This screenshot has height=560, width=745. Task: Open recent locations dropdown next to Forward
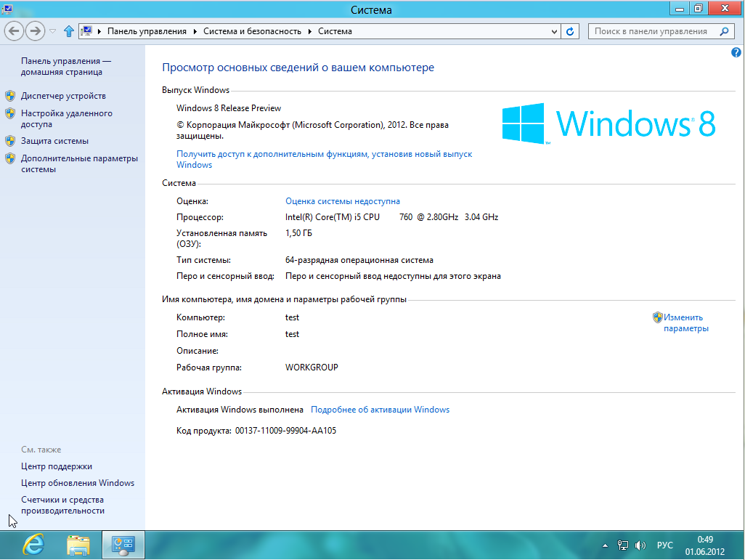[53, 31]
